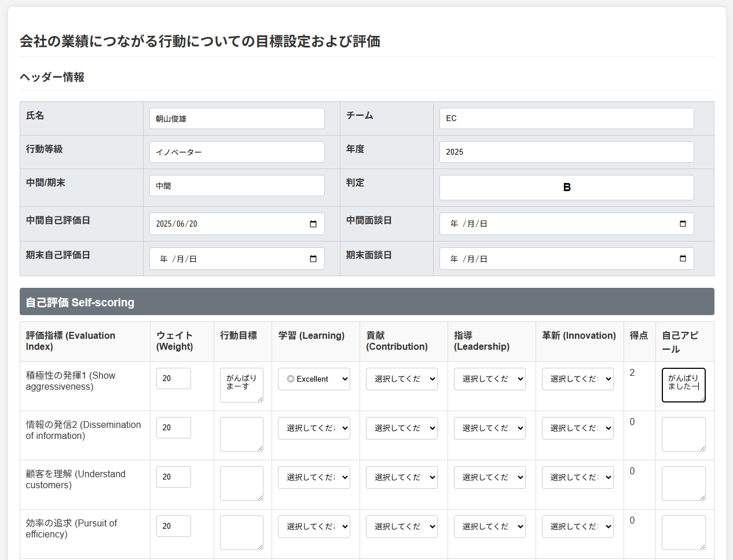Screen dimensions: 733x560
Task: Click the weight input for 効率の追求
Action: pyautogui.click(x=174, y=526)
